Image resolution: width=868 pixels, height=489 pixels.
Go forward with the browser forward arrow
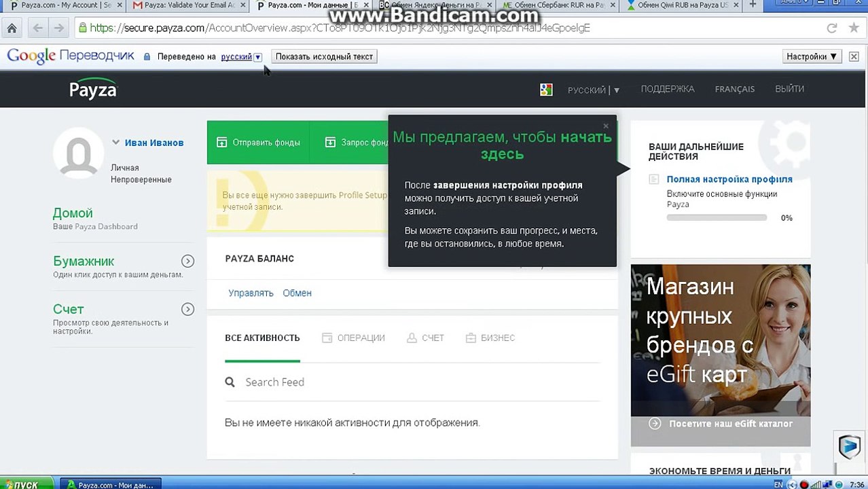tap(58, 29)
